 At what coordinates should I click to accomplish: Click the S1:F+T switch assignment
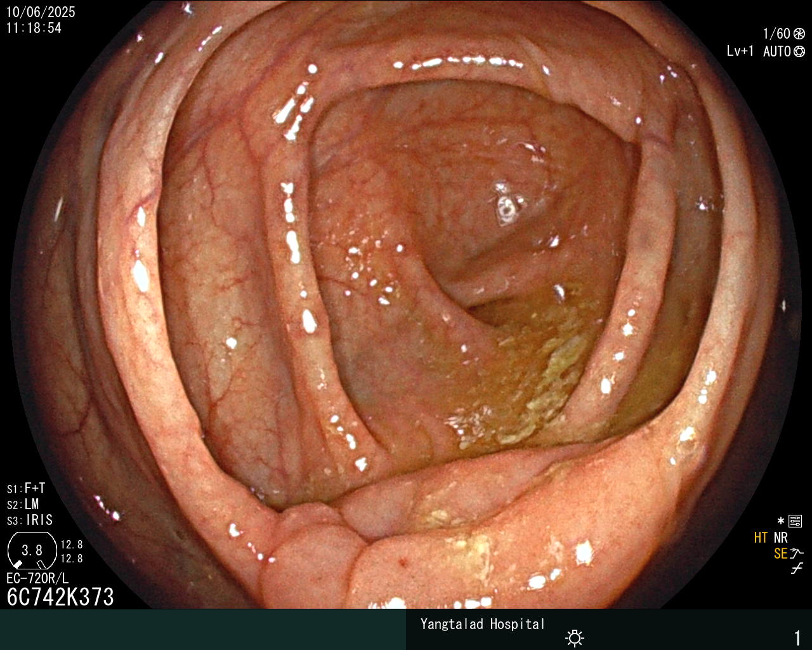tap(26, 489)
